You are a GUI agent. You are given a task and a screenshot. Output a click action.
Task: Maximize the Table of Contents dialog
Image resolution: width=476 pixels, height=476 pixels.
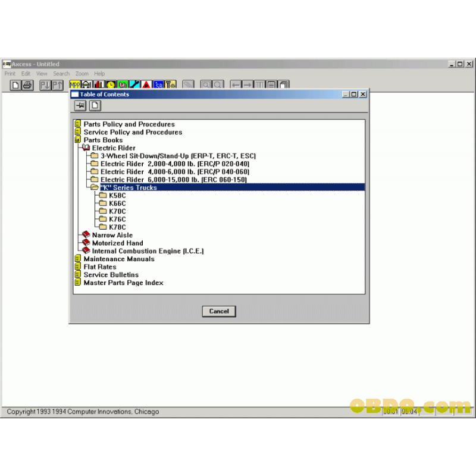tap(354, 94)
